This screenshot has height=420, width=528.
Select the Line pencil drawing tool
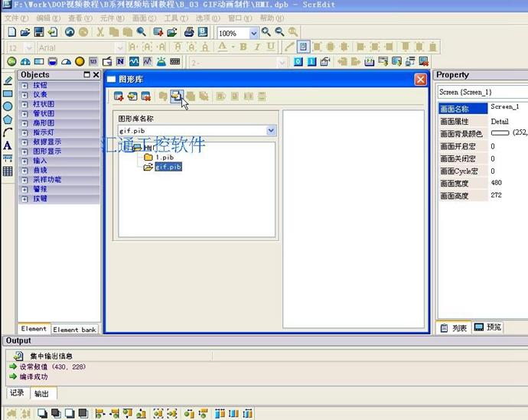pyautogui.click(x=8, y=80)
